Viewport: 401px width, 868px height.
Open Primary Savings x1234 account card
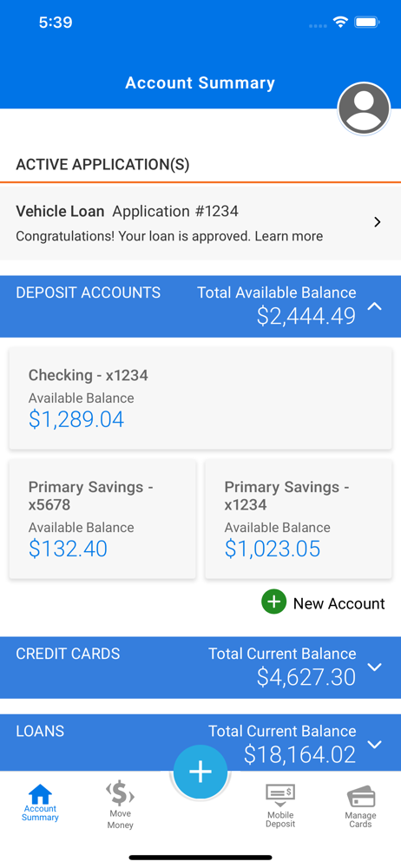point(299,519)
